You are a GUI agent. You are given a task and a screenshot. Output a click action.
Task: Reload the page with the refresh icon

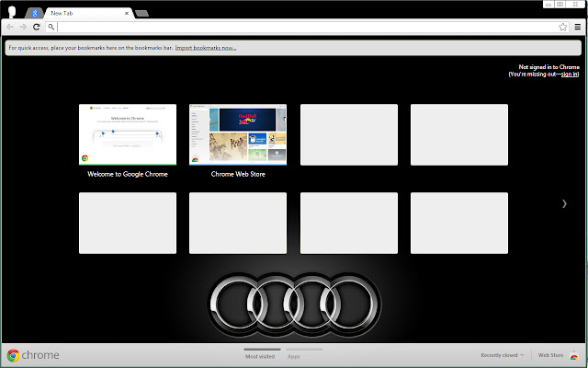37,27
